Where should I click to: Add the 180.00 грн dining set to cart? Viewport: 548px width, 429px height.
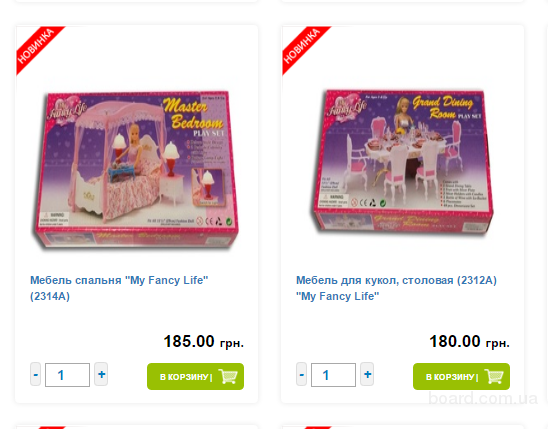(x=461, y=376)
